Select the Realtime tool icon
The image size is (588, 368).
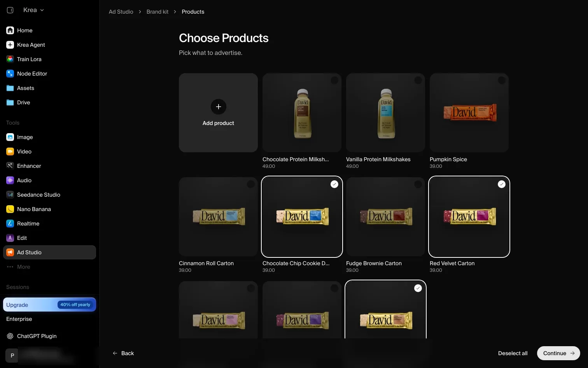(10, 224)
